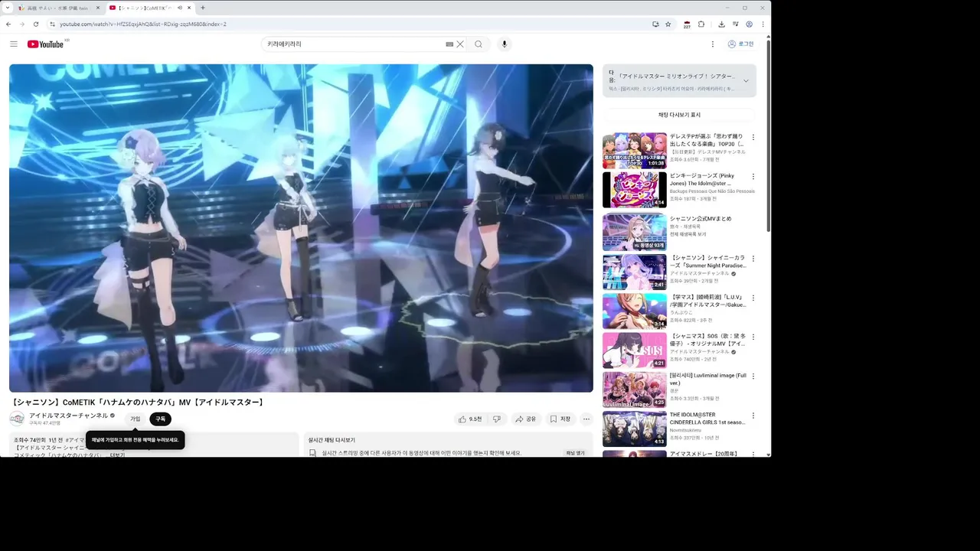Open options menu for 【シャニマス】SOS video
The width and height of the screenshot is (980, 551).
(753, 337)
